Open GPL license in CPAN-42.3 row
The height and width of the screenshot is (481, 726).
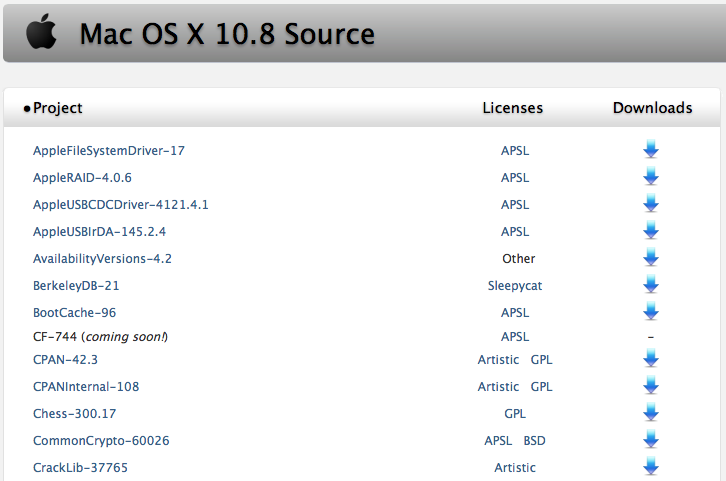click(x=541, y=360)
